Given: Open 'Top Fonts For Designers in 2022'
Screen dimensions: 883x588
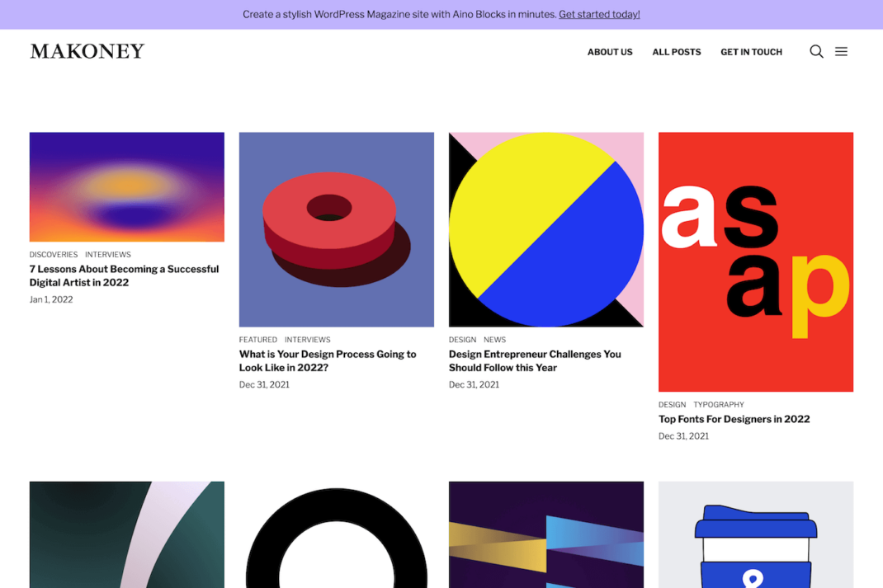Looking at the screenshot, I should click(x=734, y=419).
